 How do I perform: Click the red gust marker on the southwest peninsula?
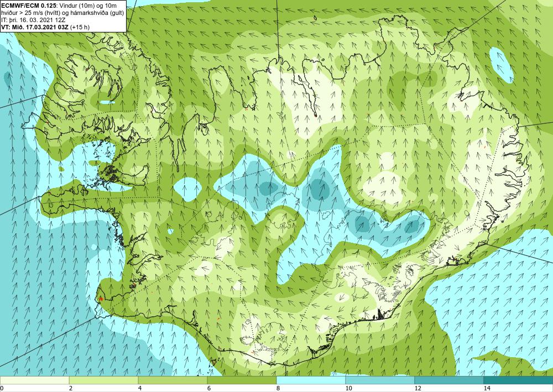pyautogui.click(x=101, y=299)
